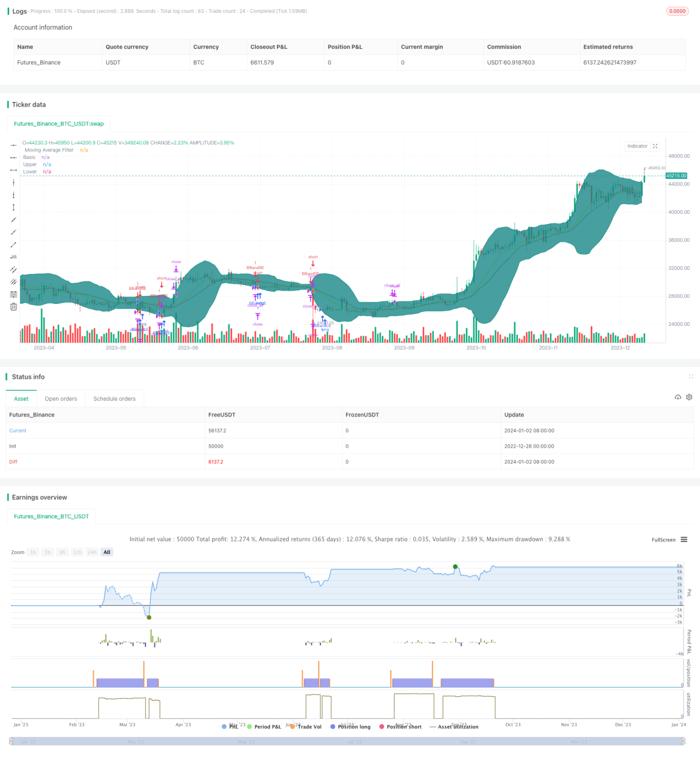Select the horizontal line drawing tool
The width and height of the screenshot is (700, 757).
13,145
